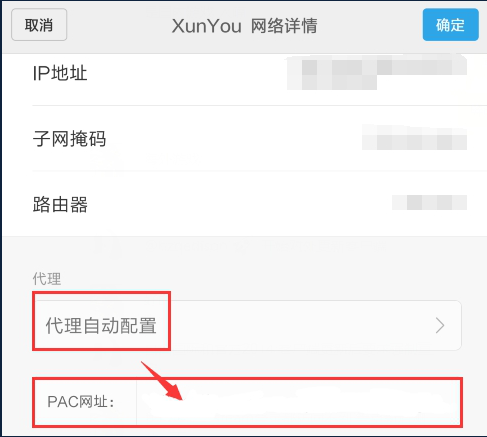Image resolution: width=487 pixels, height=437 pixels.
Task: Open the 代理自动配置 proxy mode selector
Action: 249,325
